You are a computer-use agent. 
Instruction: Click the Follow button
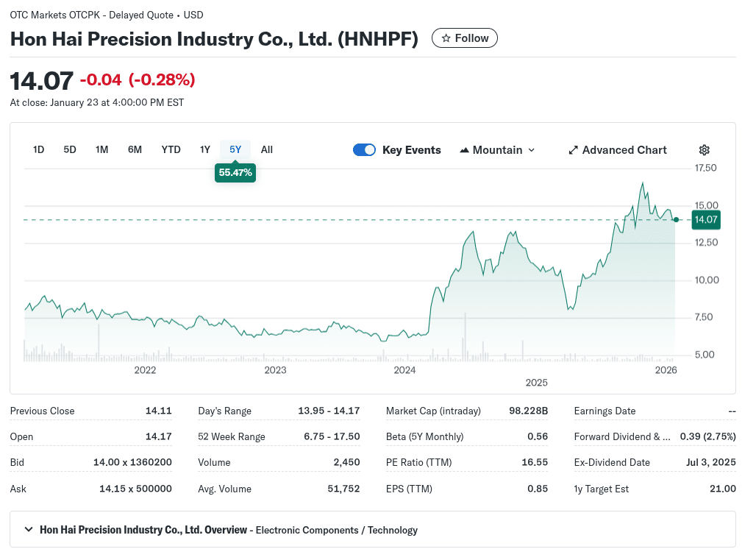465,38
